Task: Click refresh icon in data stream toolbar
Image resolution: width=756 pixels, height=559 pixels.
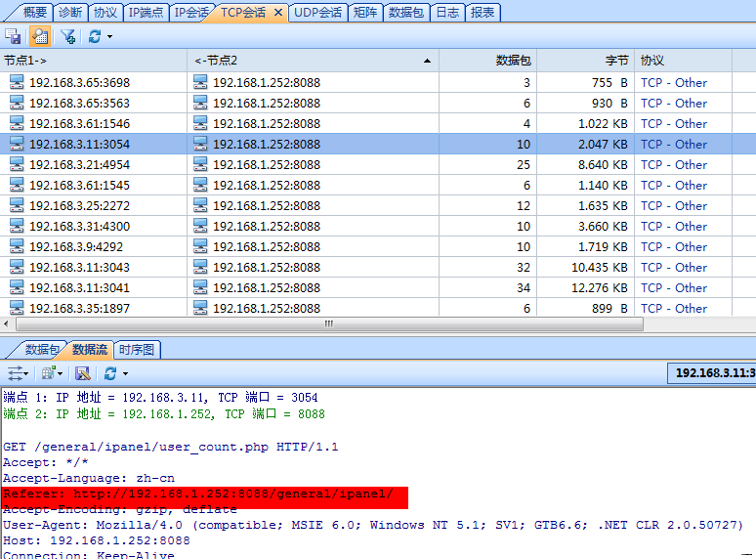Action: [x=110, y=373]
